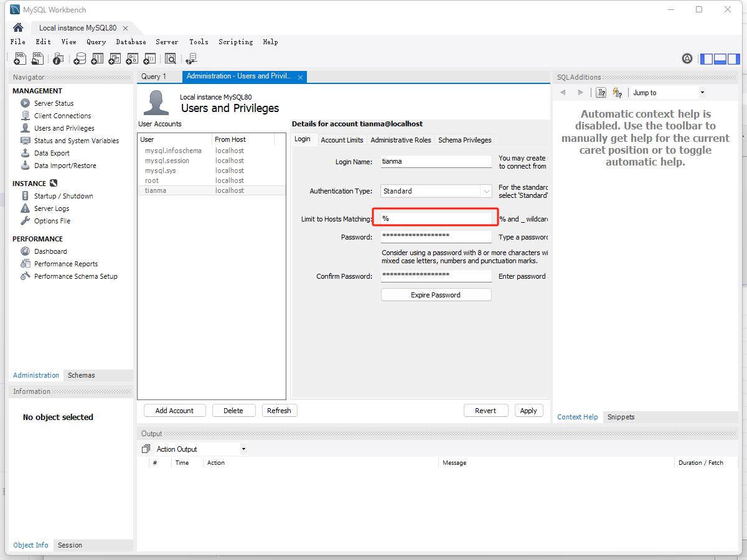Open Data Export in Navigator
The height and width of the screenshot is (560, 747).
click(52, 153)
